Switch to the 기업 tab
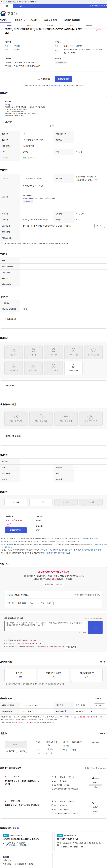 coord(20,6)
